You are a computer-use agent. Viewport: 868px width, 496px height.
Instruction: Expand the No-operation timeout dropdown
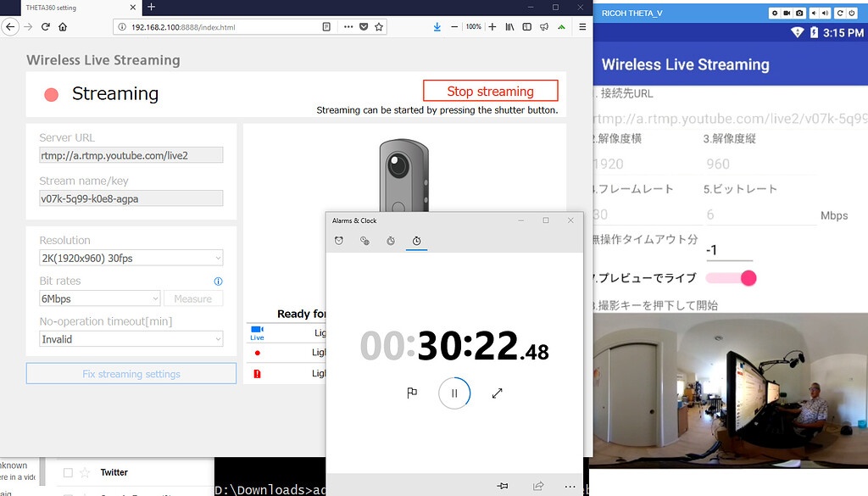pyautogui.click(x=131, y=338)
